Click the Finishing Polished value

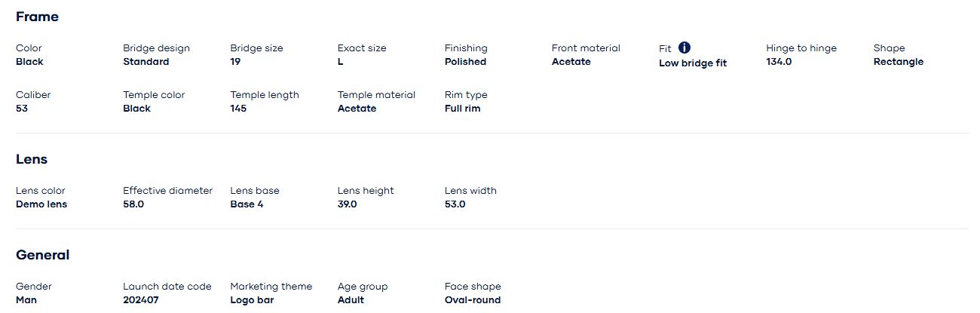coord(465,62)
